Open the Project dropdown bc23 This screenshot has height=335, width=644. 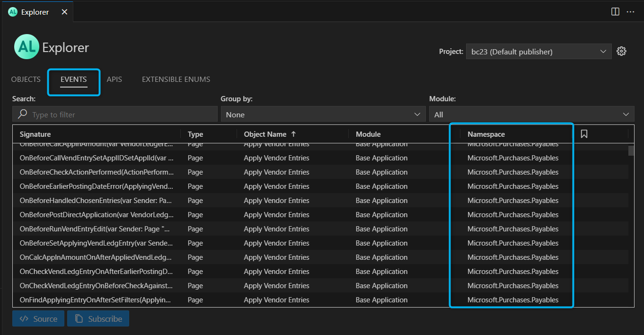coord(538,52)
